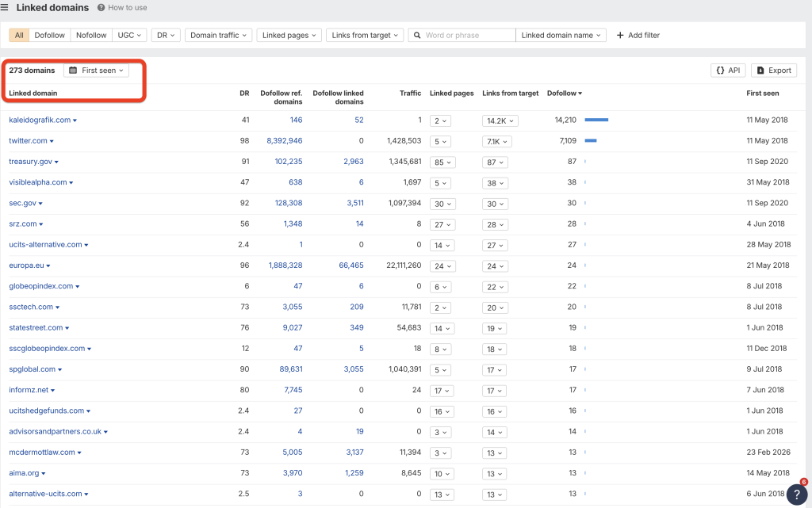Expand links from target 14.2K dropdown
Image resolution: width=812 pixels, height=508 pixels.
click(x=500, y=121)
